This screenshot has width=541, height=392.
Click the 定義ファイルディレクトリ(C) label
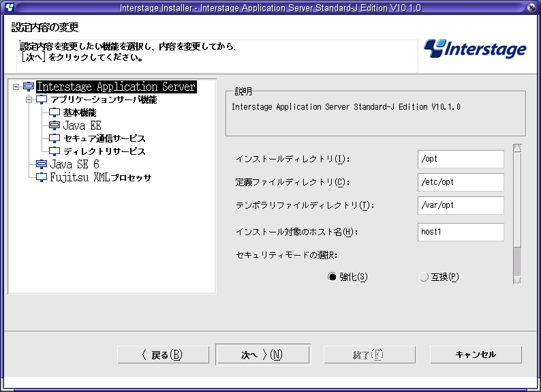pos(292,182)
